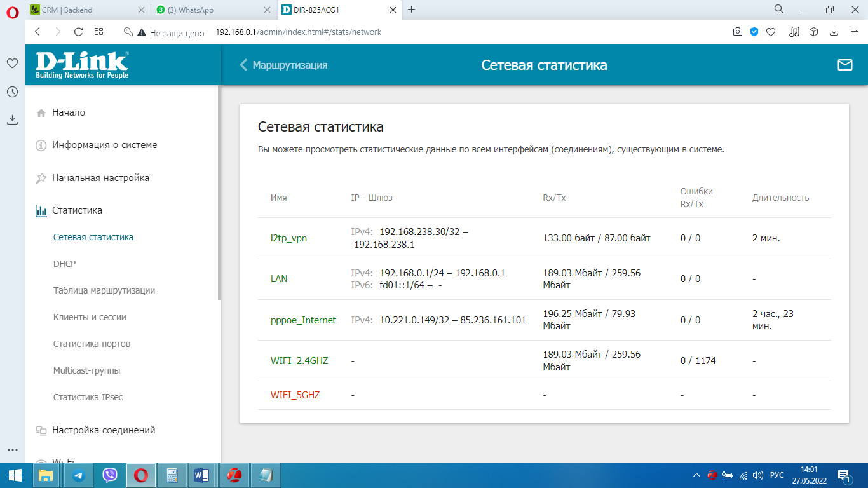Click the 0 / 1174 errors cell
The width and height of the screenshot is (868, 488).
[x=698, y=361]
